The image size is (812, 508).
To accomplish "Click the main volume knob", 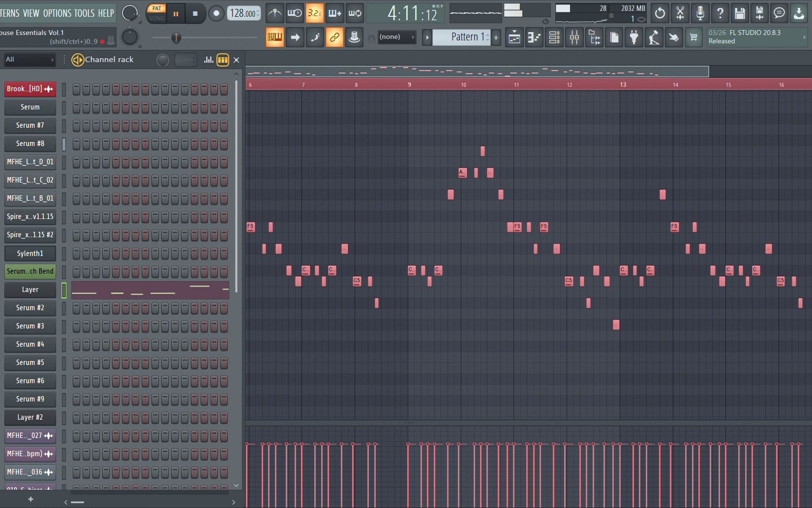I will (x=130, y=13).
